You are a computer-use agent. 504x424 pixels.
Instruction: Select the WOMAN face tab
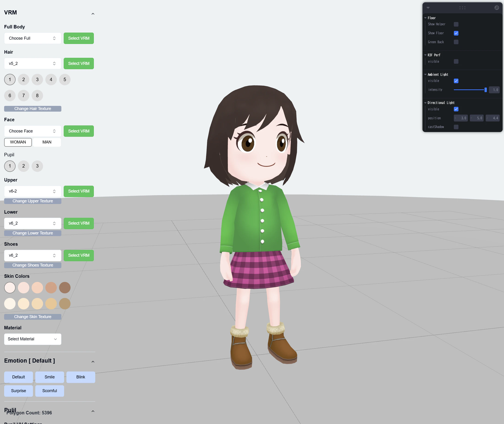coord(18,142)
